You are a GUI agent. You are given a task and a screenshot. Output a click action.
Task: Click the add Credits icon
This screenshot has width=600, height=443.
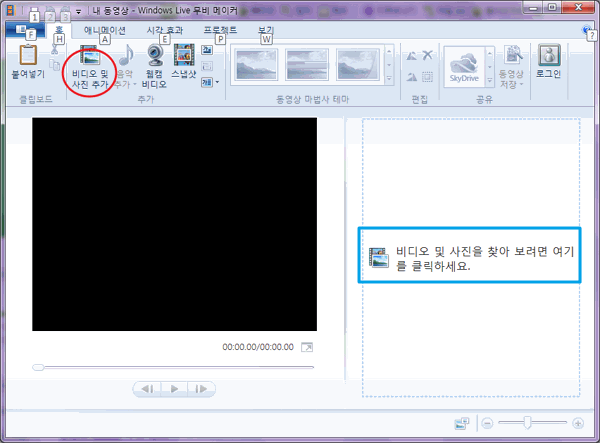207,82
